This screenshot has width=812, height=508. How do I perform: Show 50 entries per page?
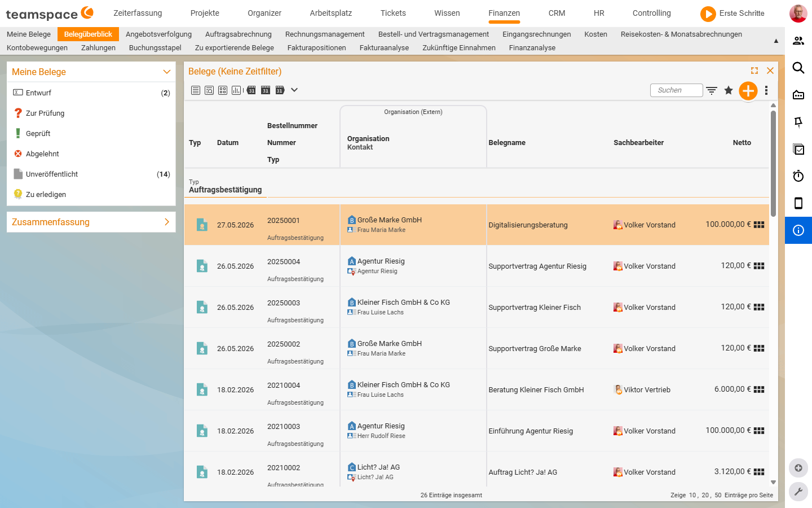click(x=718, y=495)
